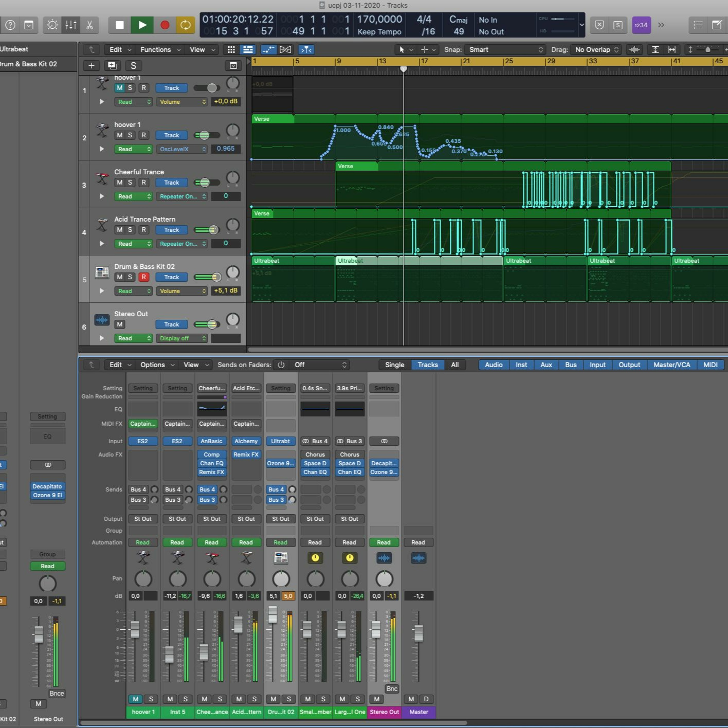Click the Show Automation button
This screenshot has height=728, width=728.
[x=268, y=50]
